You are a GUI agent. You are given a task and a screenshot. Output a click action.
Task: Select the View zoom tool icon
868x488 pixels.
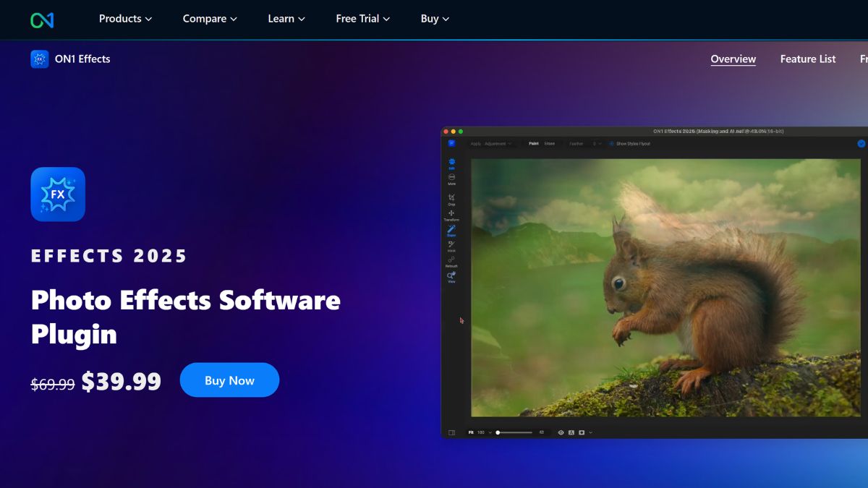pos(451,276)
